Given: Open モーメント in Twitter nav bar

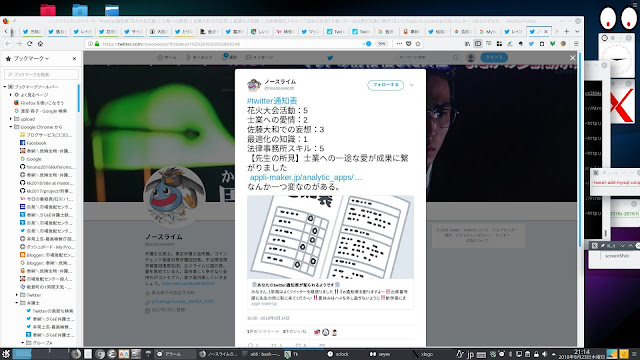Looking at the screenshot, I should [x=200, y=58].
